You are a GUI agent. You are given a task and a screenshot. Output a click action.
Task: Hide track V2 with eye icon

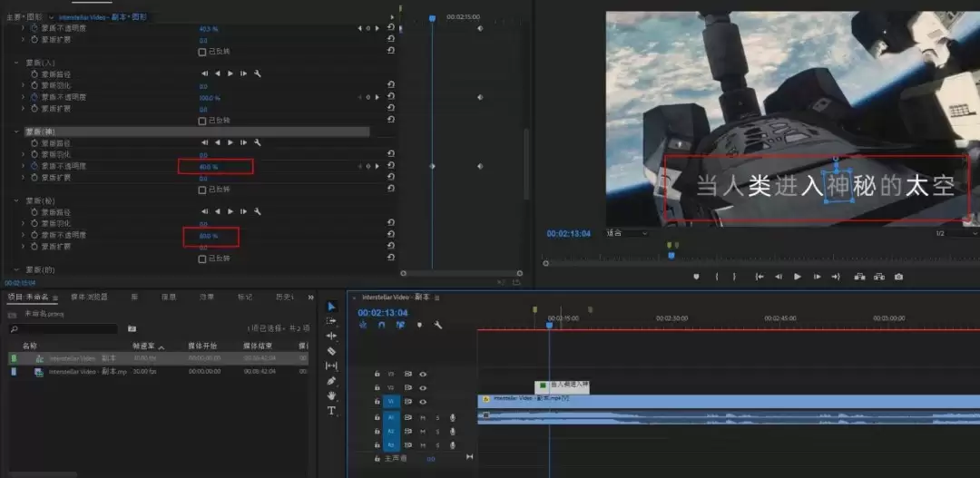[x=423, y=388]
